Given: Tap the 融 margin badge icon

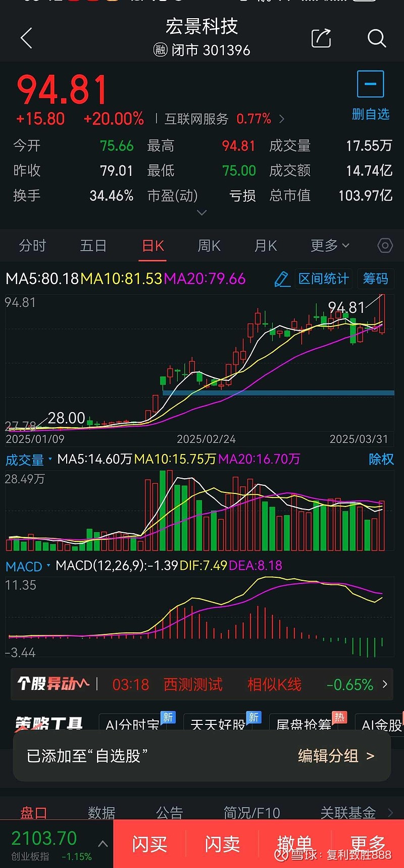Looking at the screenshot, I should pos(160,50).
